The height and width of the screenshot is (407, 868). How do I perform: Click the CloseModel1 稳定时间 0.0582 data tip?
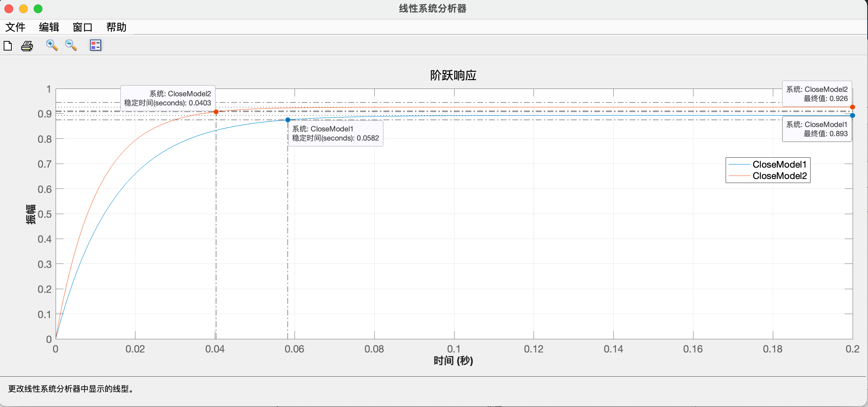336,134
